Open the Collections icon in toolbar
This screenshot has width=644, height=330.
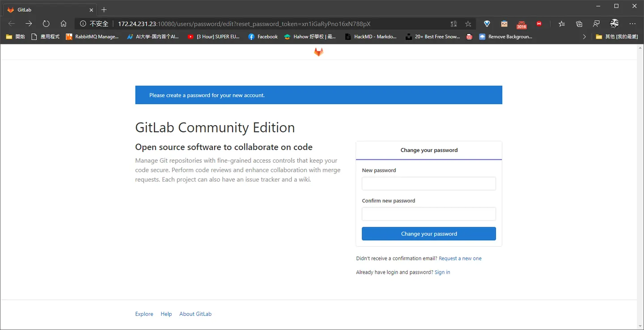click(579, 24)
